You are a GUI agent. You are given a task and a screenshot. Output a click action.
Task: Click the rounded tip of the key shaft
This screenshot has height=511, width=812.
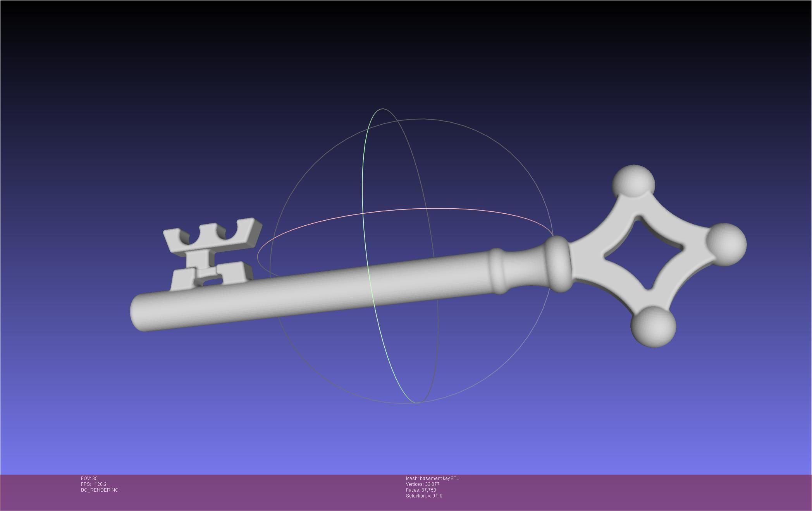(x=139, y=313)
